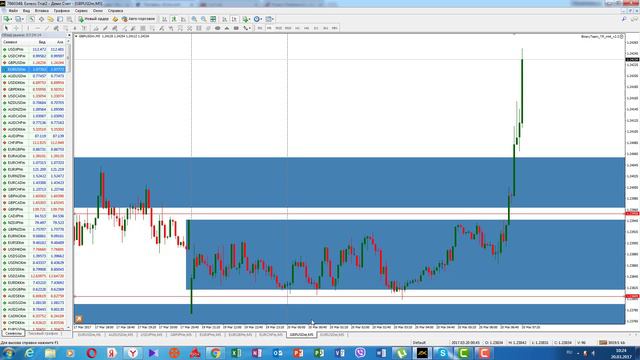Open the New Chart toolbar icon
640x360 pixels.
[7, 19]
